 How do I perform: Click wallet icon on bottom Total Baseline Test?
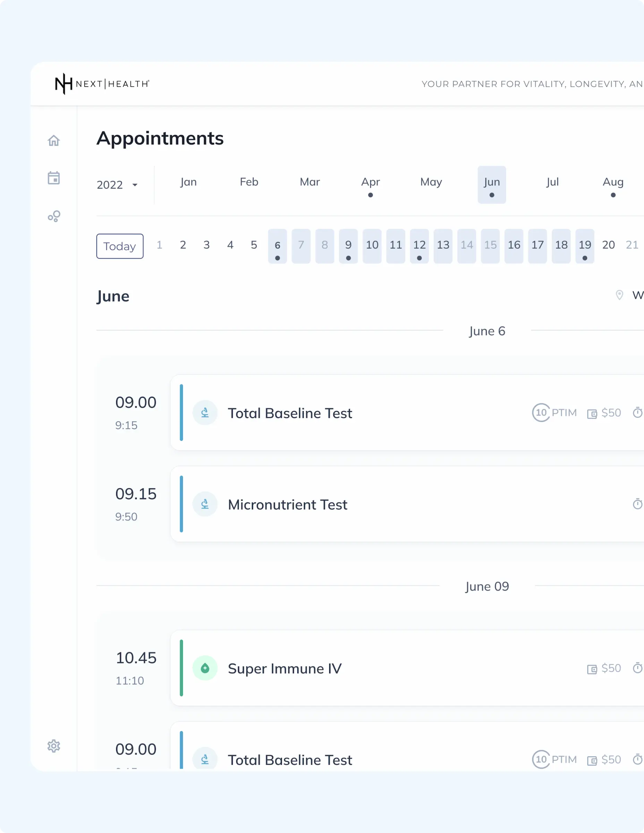(592, 761)
